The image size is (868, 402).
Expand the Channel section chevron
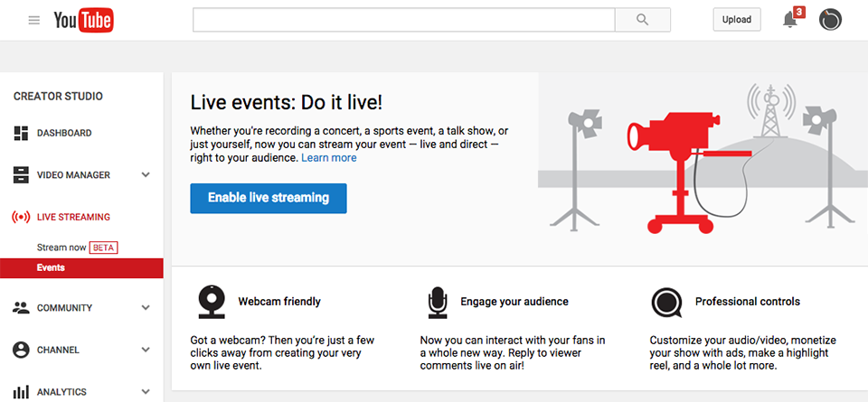pos(146,350)
